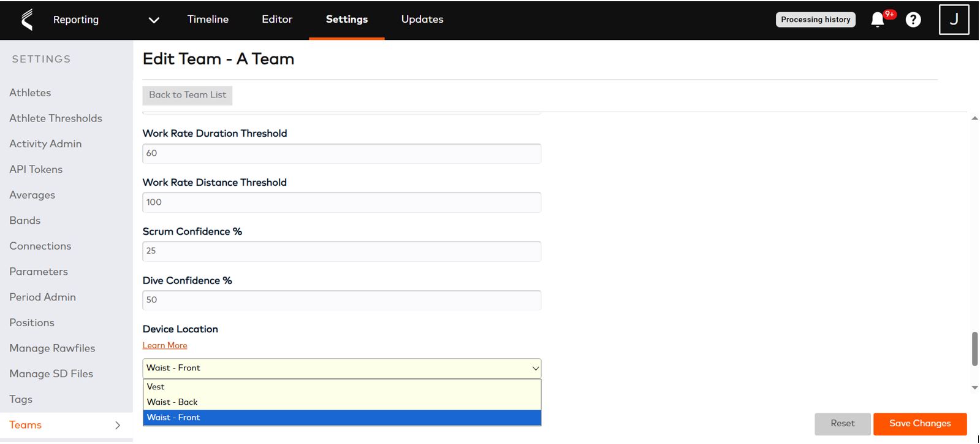Screen dimensions: 980x444
Task: Go to Bands settings
Action: pyautogui.click(x=25, y=221)
